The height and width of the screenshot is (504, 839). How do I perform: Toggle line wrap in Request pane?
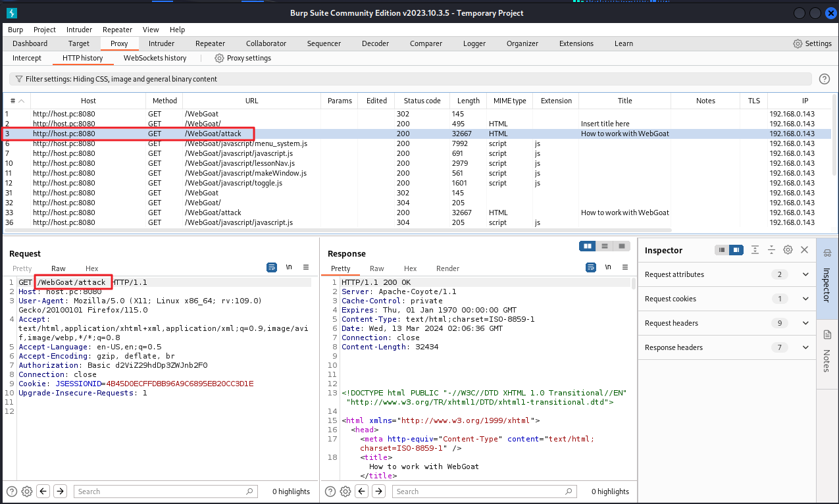tap(272, 267)
